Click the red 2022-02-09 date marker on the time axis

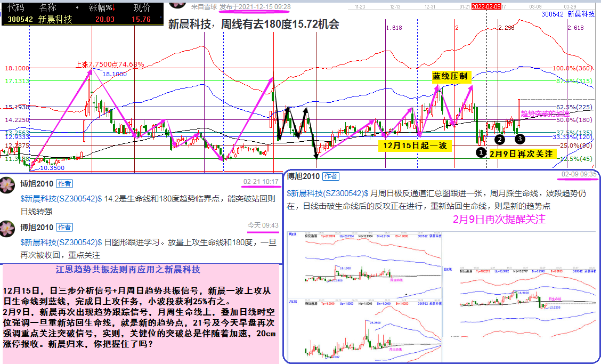pyautogui.click(x=485, y=6)
